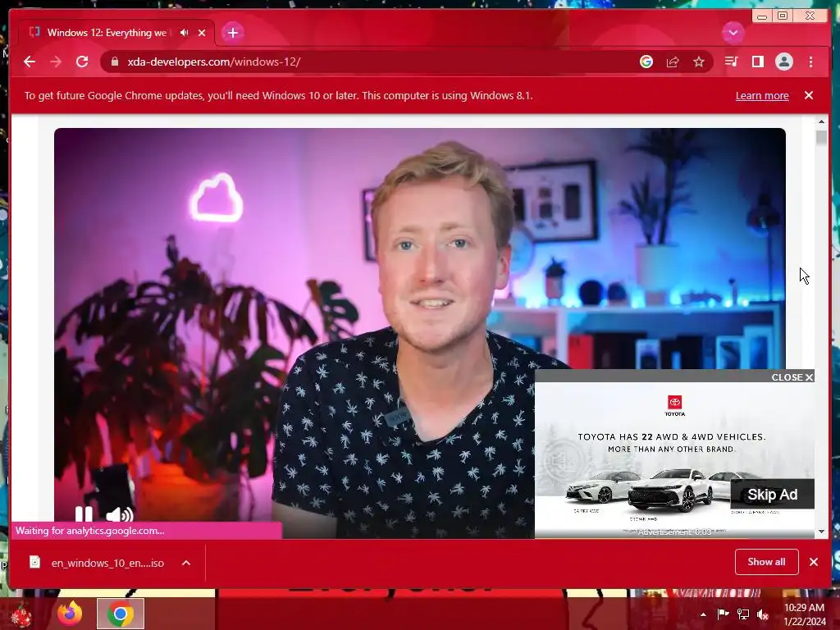Screen dimensions: 840x630
Task: Skip the advertisement
Action: pos(773,495)
